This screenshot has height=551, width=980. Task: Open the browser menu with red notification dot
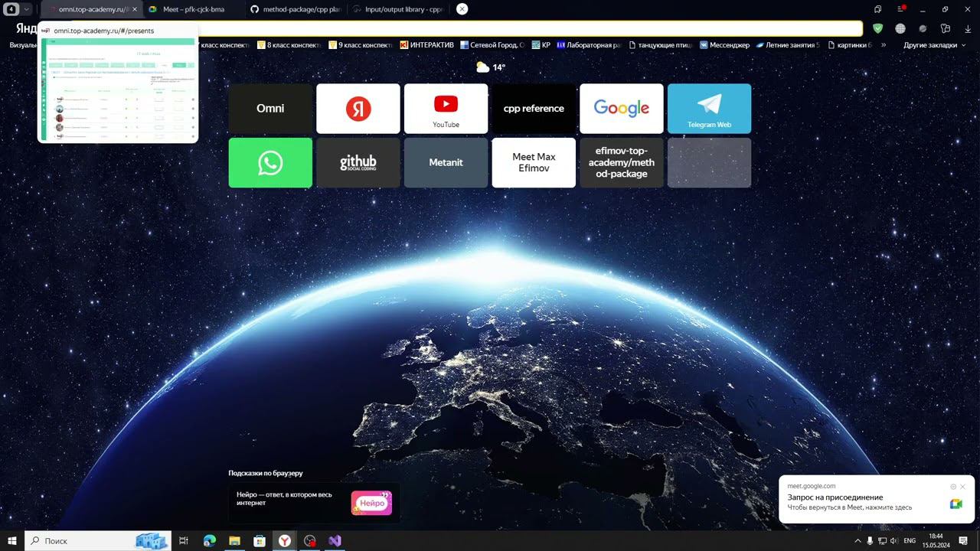tap(901, 9)
